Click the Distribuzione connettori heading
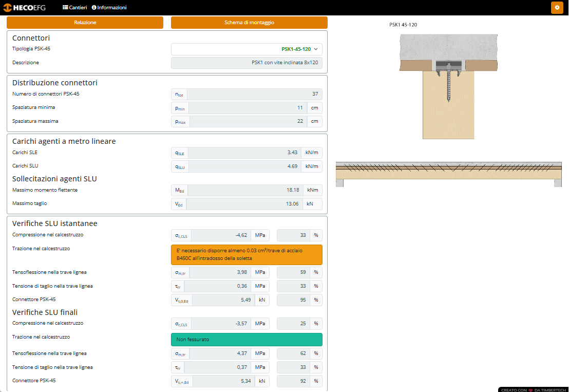The height and width of the screenshot is (392, 569). point(55,83)
